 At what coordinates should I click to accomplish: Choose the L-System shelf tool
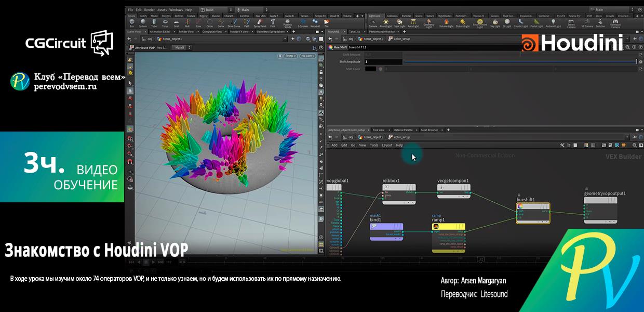pos(303,23)
